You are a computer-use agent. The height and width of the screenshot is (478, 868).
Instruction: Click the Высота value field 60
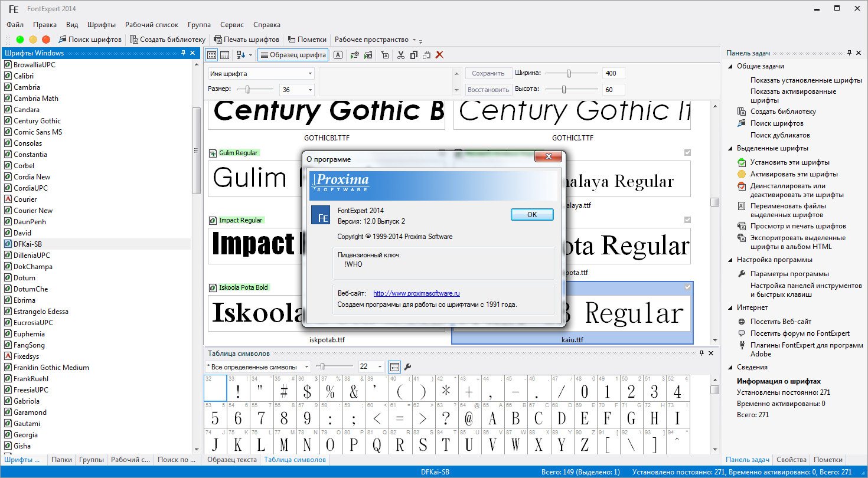(x=614, y=90)
